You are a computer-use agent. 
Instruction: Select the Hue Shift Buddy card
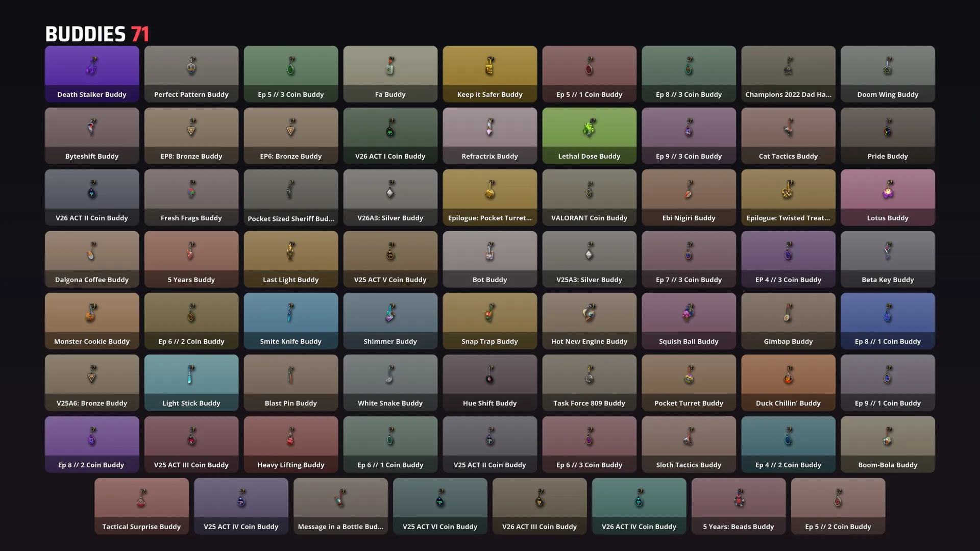(490, 383)
